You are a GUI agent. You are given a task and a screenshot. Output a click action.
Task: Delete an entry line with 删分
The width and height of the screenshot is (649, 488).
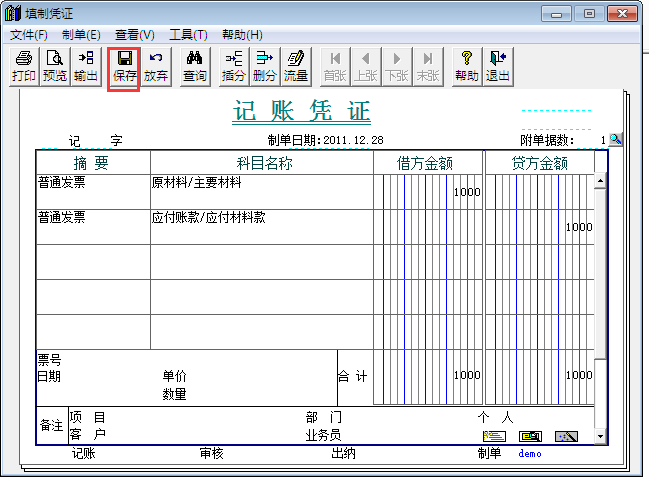(264, 66)
